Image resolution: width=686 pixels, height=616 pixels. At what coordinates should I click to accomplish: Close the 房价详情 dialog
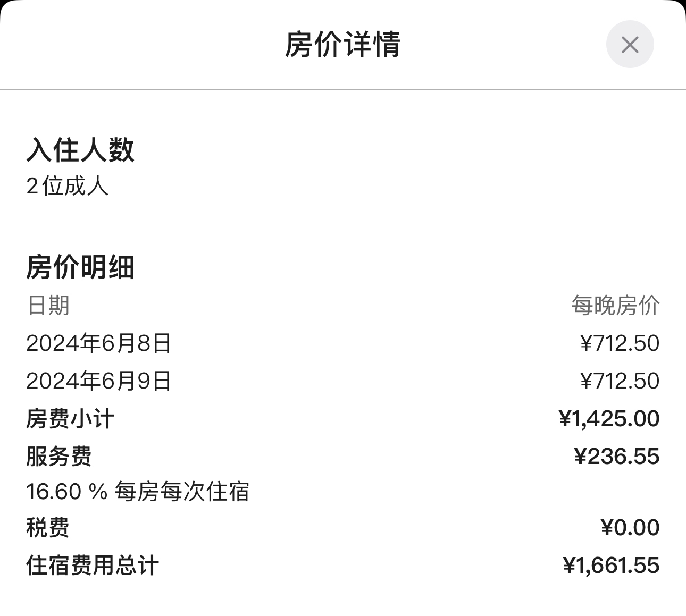630,44
